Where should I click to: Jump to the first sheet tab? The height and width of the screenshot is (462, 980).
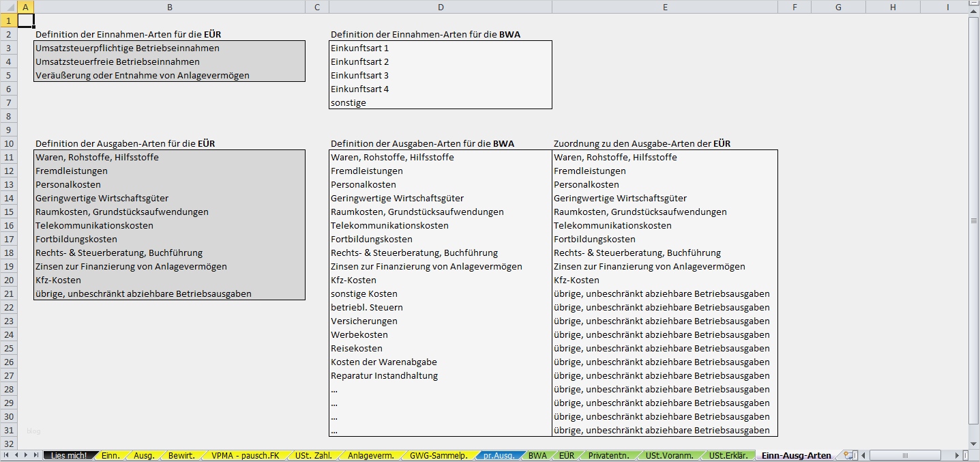7,454
